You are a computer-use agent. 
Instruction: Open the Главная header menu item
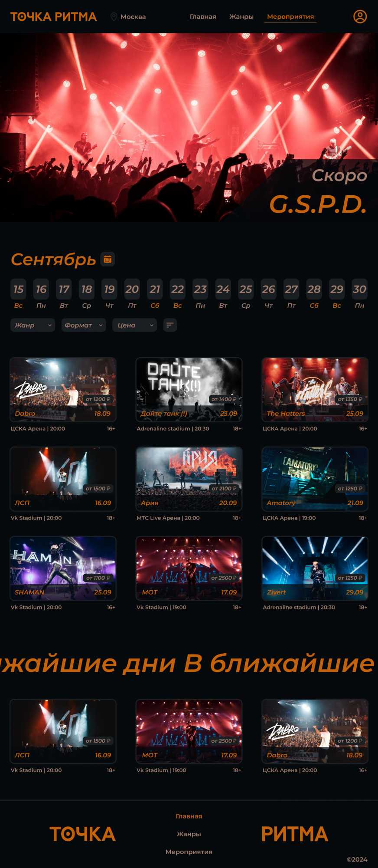pos(203,16)
